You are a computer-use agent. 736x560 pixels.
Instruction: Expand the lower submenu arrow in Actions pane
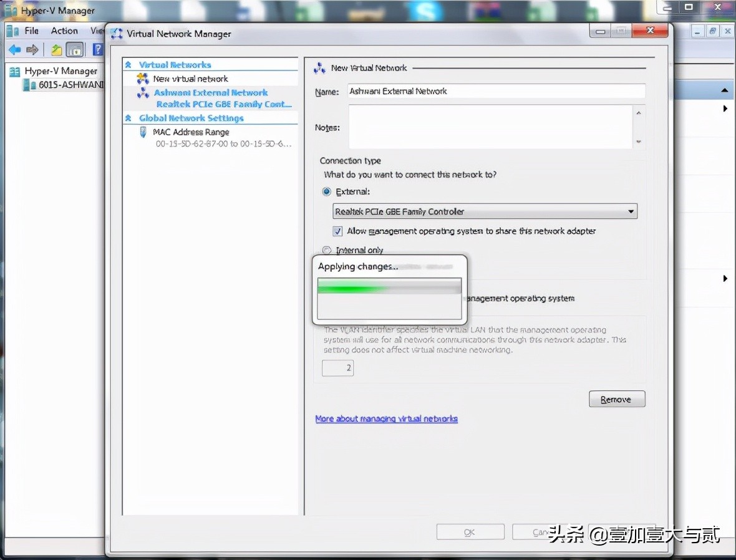pos(725,278)
